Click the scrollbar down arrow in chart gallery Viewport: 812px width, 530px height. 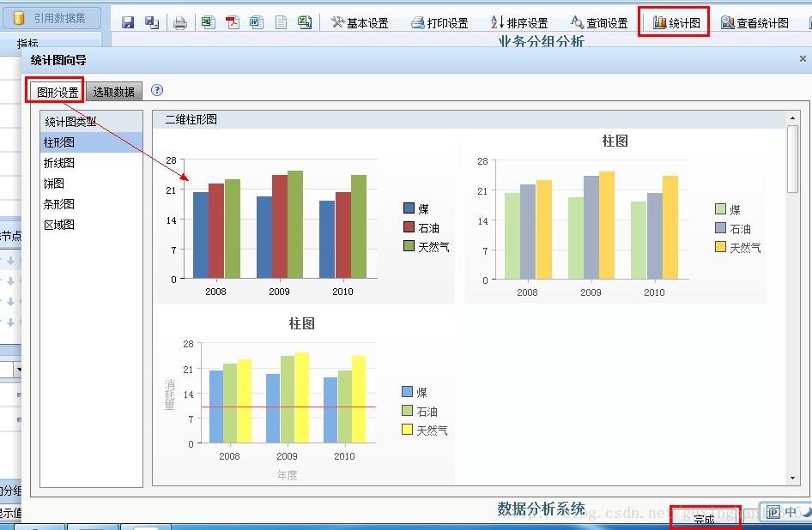pyautogui.click(x=792, y=479)
